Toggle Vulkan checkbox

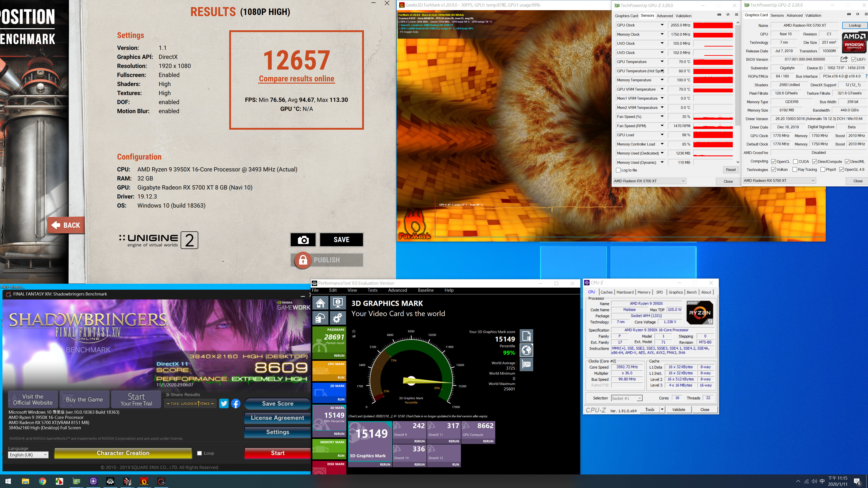(x=774, y=170)
